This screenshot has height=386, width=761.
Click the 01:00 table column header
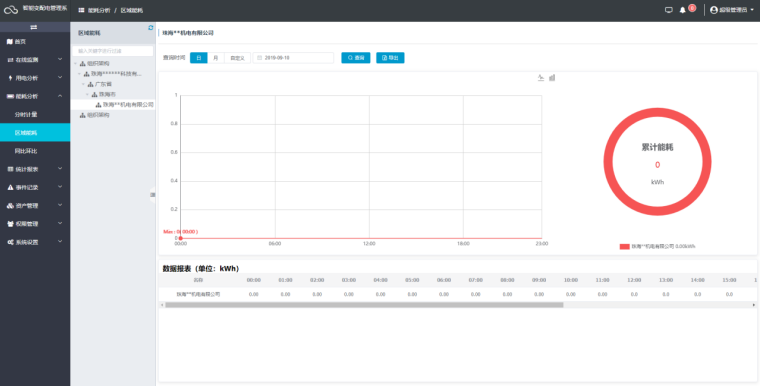pyautogui.click(x=285, y=280)
